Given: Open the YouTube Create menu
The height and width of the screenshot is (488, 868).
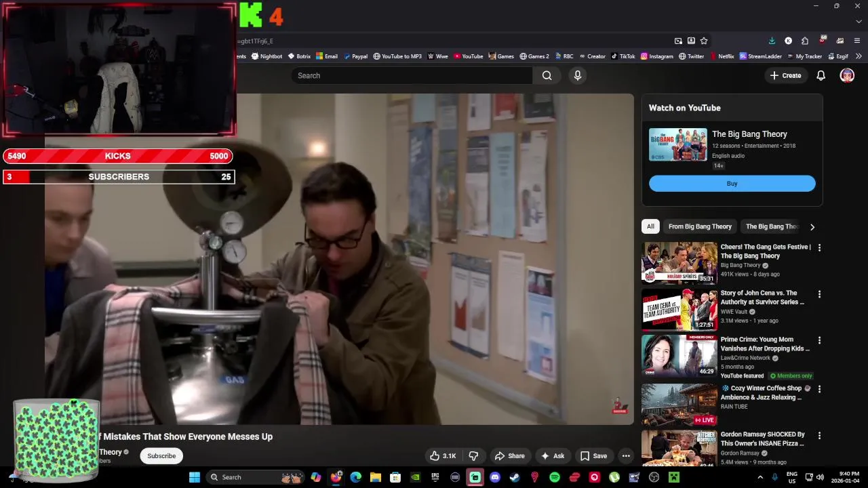Looking at the screenshot, I should tap(785, 75).
